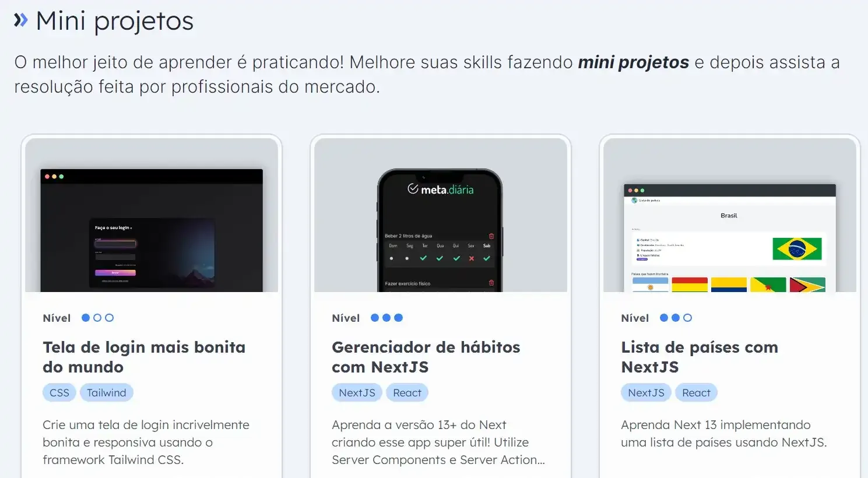Click the CSS tag on login card
This screenshot has height=478, width=868.
59,393
